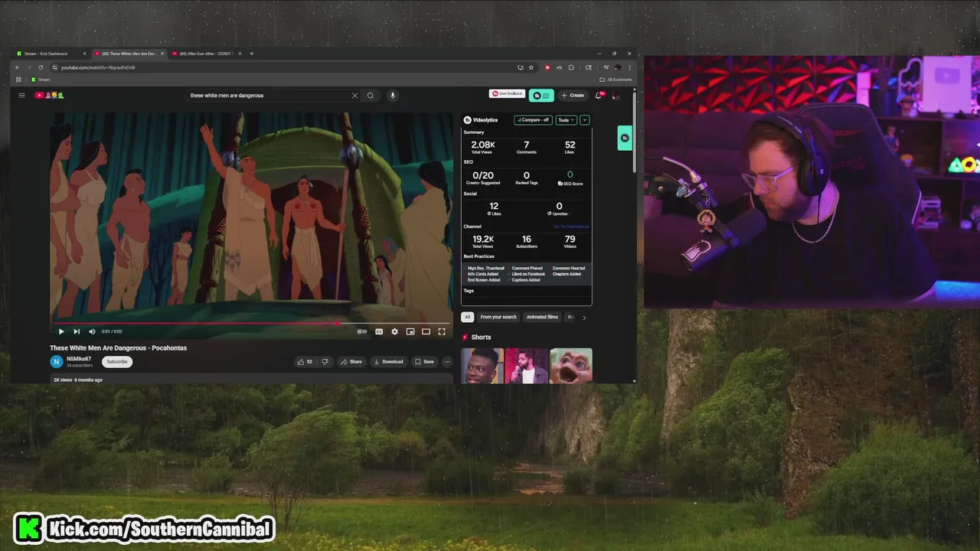Click the video title text

point(119,347)
